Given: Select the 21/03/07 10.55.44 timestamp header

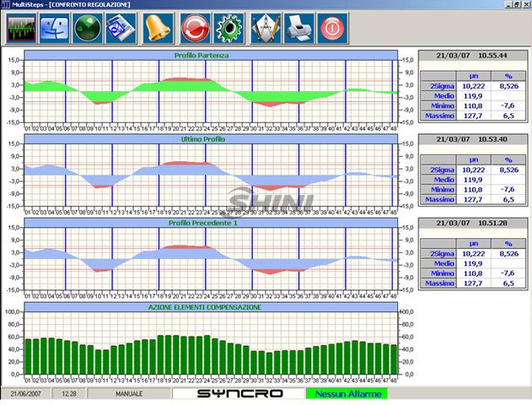Looking at the screenshot, I should pos(472,55).
